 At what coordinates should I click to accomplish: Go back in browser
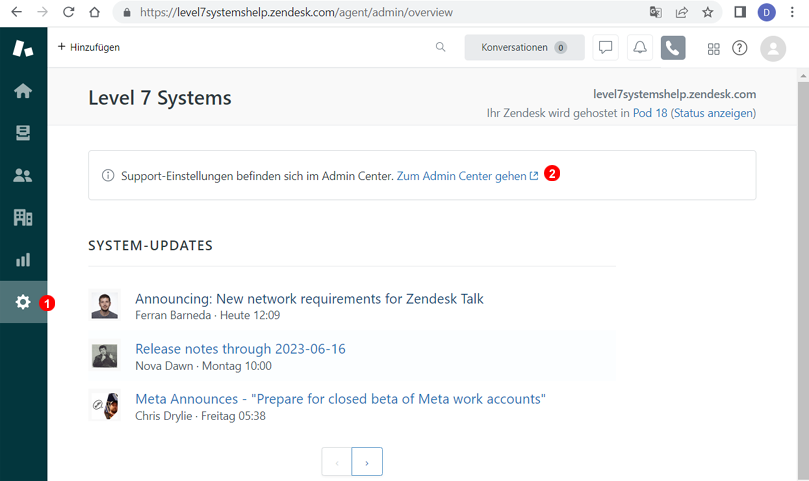tap(17, 12)
